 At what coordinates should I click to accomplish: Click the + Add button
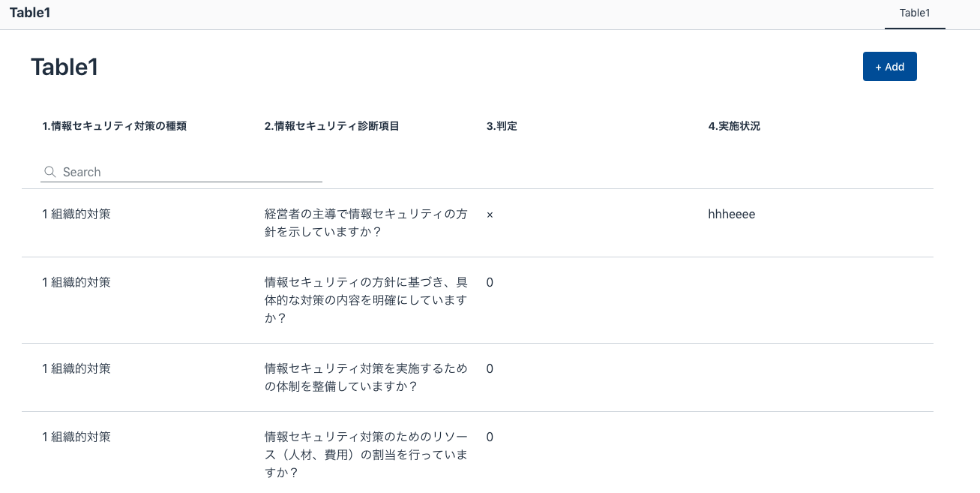[x=889, y=67]
